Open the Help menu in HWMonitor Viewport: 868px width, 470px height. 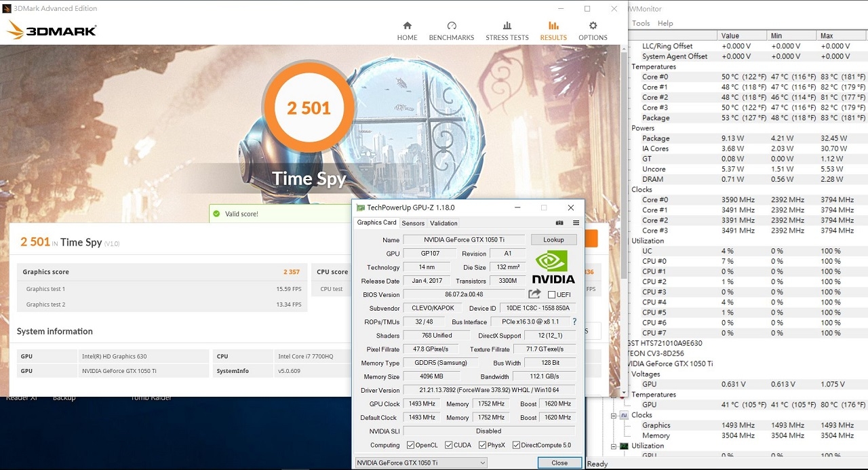[665, 23]
